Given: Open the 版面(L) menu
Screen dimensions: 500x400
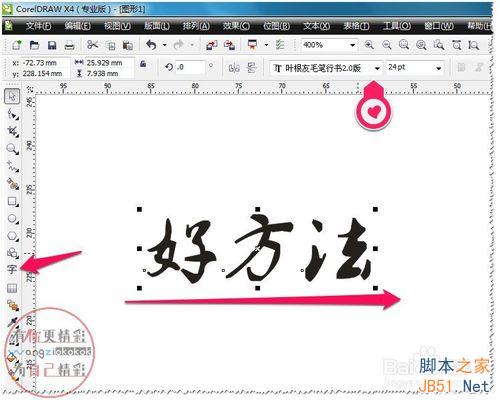Looking at the screenshot, I should pos(157,26).
